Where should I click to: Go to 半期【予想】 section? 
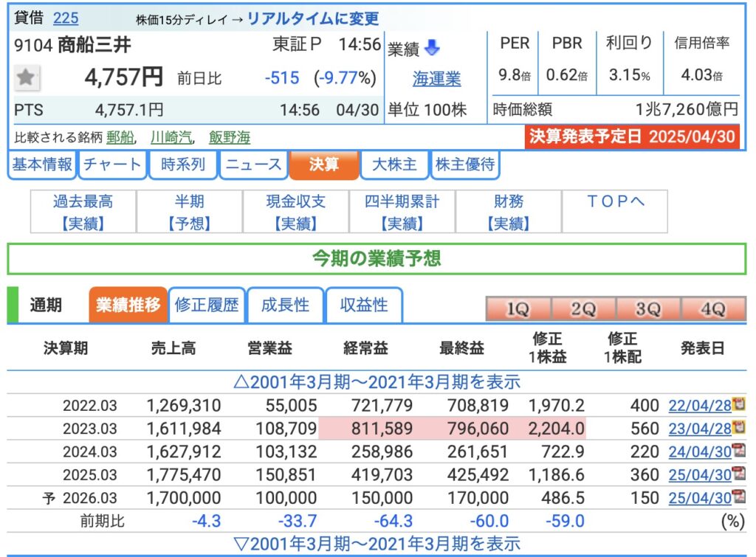click(x=190, y=212)
